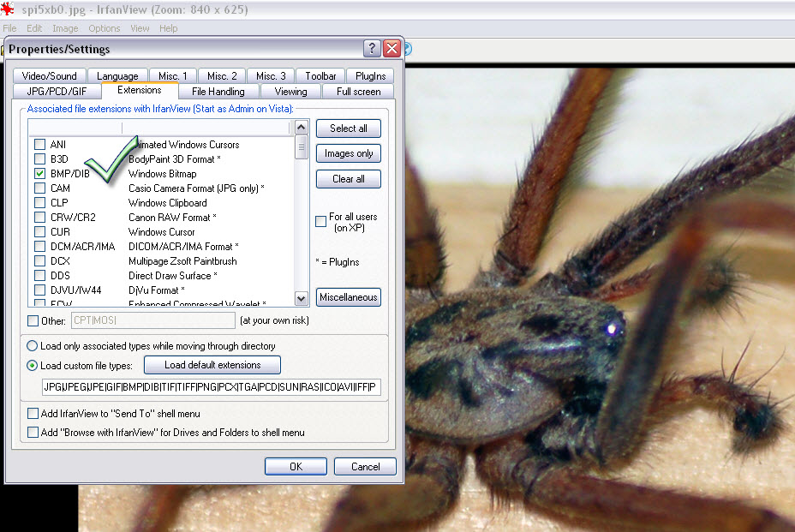The image size is (795, 532).
Task: Click the extensions list scroll-down arrow
Action: (x=301, y=298)
